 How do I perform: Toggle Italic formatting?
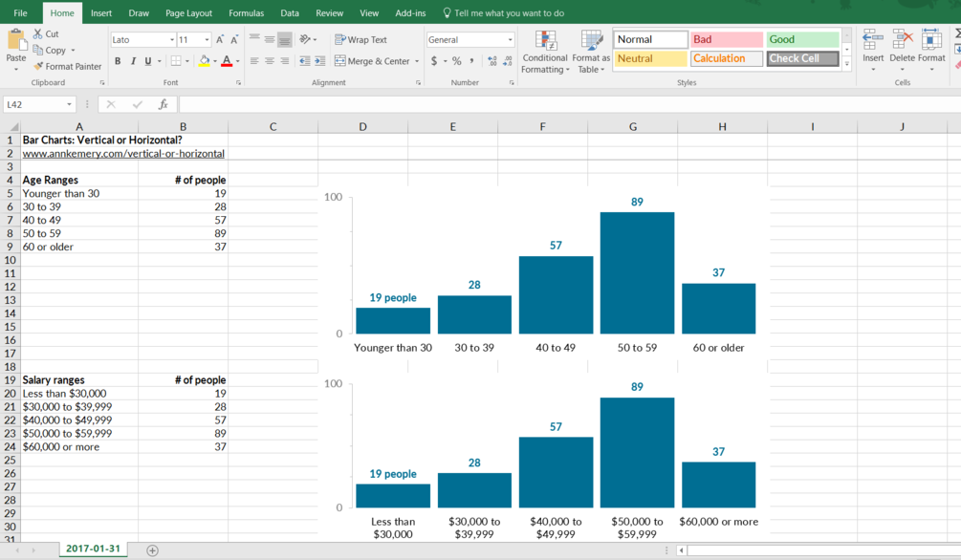point(132,60)
